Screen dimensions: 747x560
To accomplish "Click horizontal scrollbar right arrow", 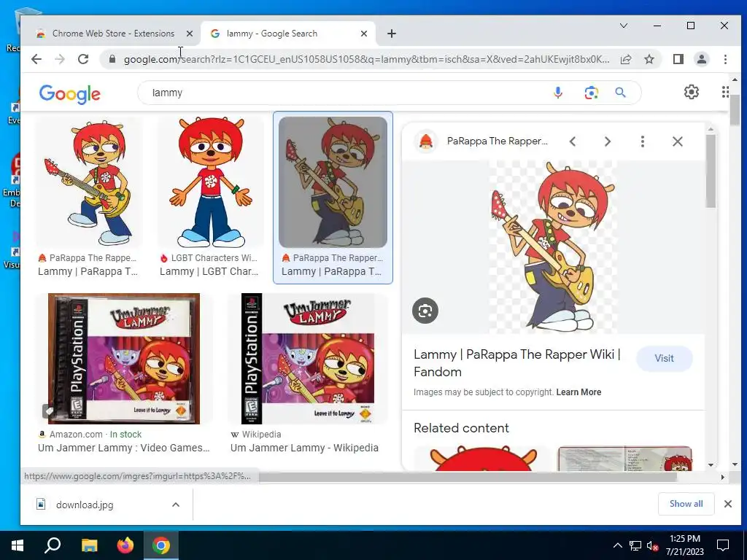I will 723,477.
